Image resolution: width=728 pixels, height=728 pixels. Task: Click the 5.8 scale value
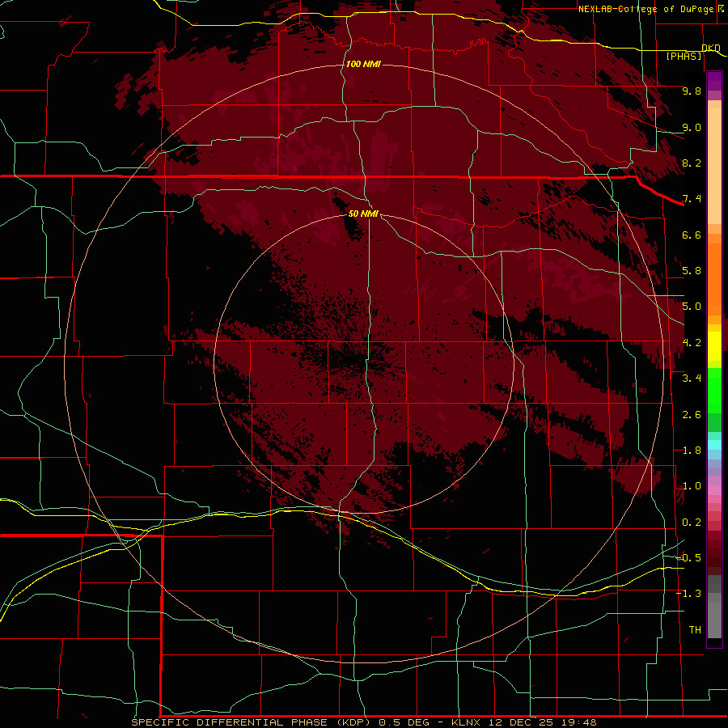[692, 271]
